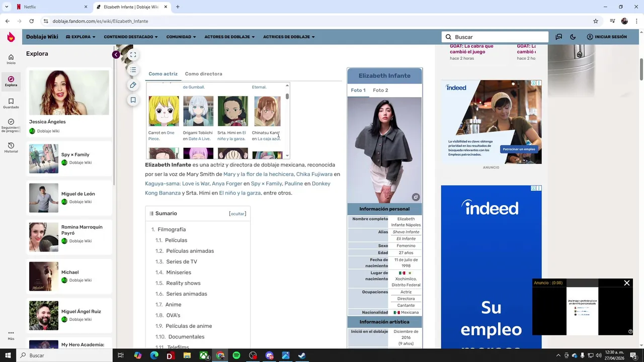The width and height of the screenshot is (644, 362).
Task: Expand the CONTENIDO DESTACADO menu
Action: point(131,37)
